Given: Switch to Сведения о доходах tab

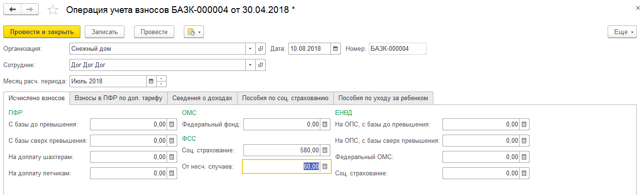Looking at the screenshot, I should 202,98.
